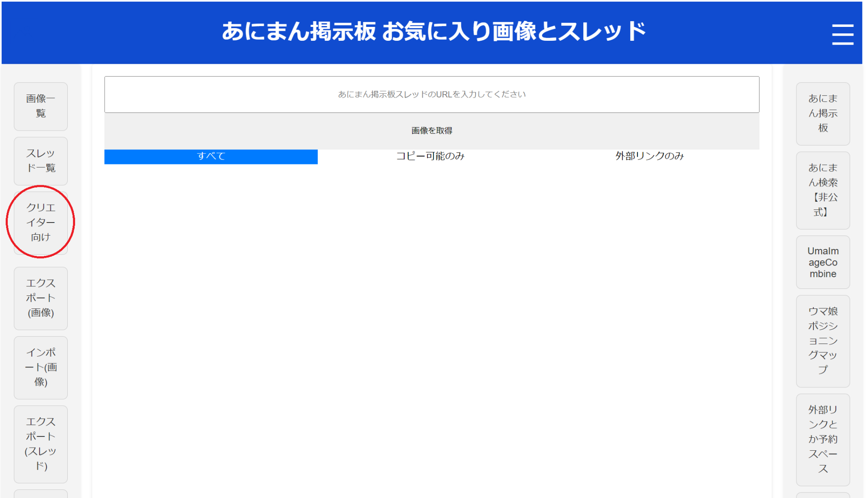The height and width of the screenshot is (498, 868).
Task: Open the あにまん掲示板 link on the right
Action: [x=823, y=114]
